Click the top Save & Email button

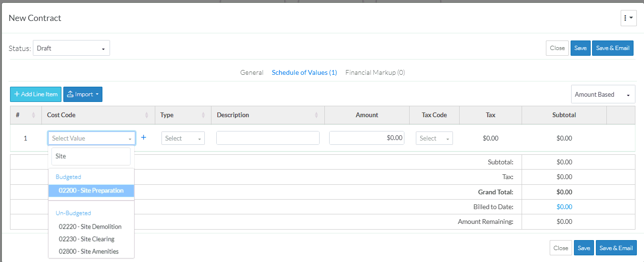613,48
